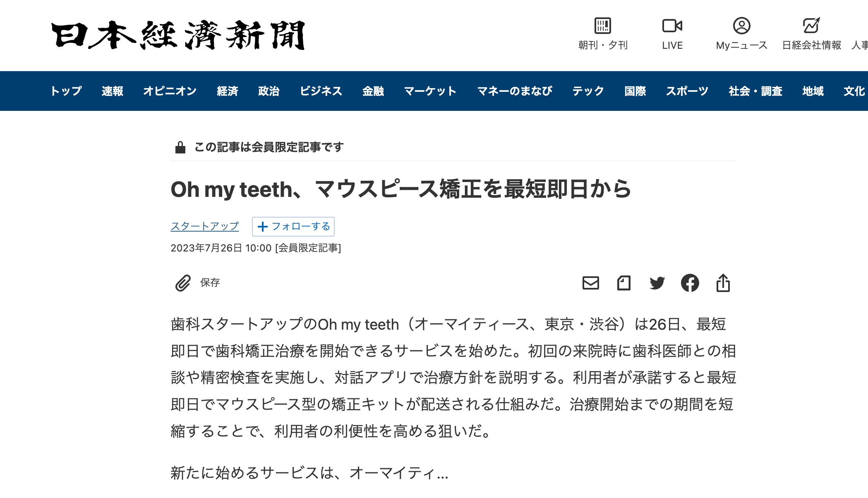
Task: Open Myニュース profile icon
Action: point(742,26)
